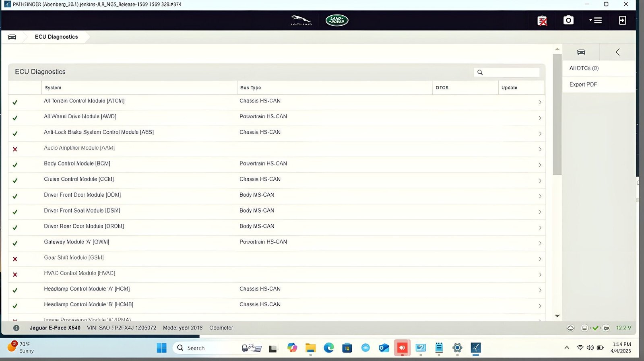Click the Land Rover logo in header
This screenshot has width=644, height=361.
[x=337, y=20]
